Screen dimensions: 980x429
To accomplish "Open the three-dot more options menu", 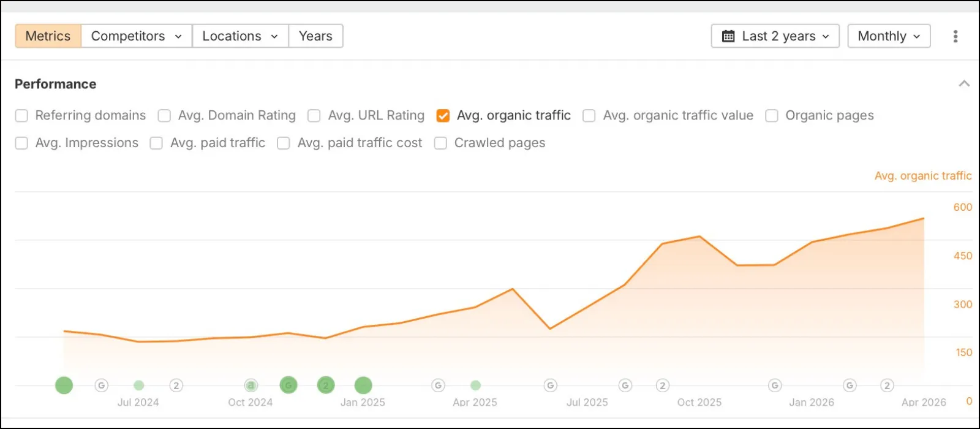I will [x=955, y=36].
